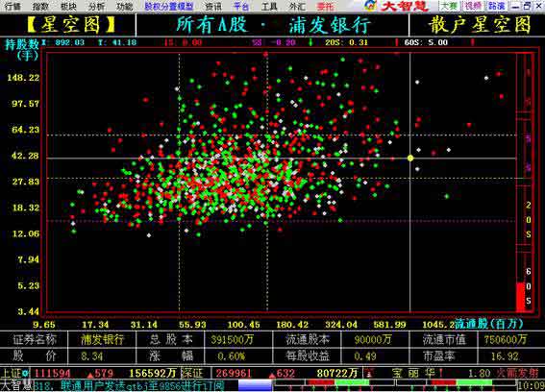This screenshot has height=392, width=545.
Task: Click the 深证 turnover 80722万
Action: [337, 374]
